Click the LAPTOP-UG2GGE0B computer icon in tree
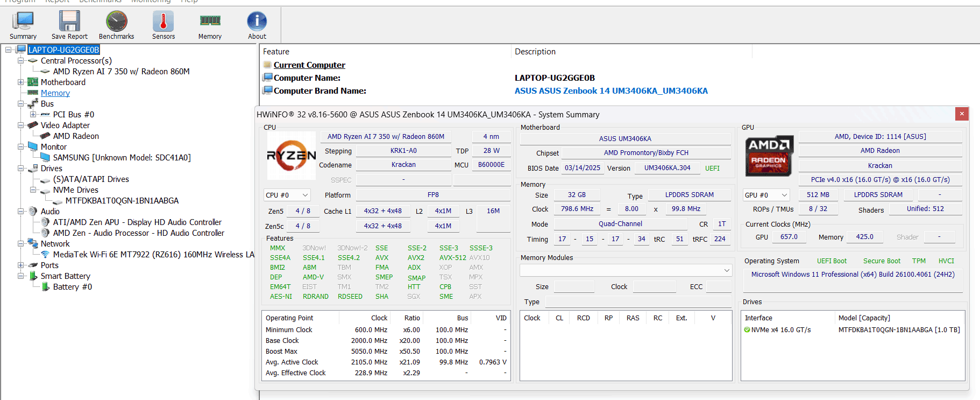Screen dimensions: 980x400 [22, 50]
